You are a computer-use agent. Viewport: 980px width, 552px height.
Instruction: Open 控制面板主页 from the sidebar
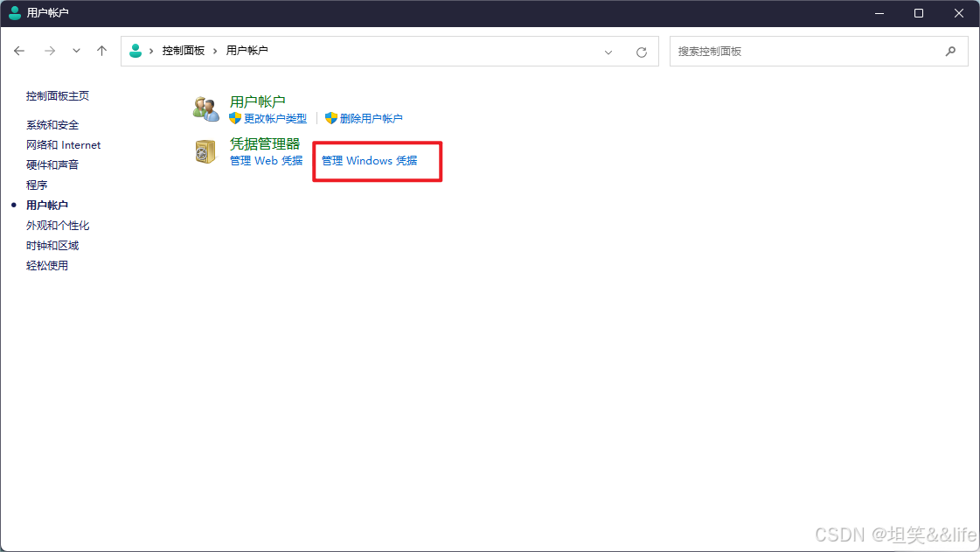[x=58, y=95]
